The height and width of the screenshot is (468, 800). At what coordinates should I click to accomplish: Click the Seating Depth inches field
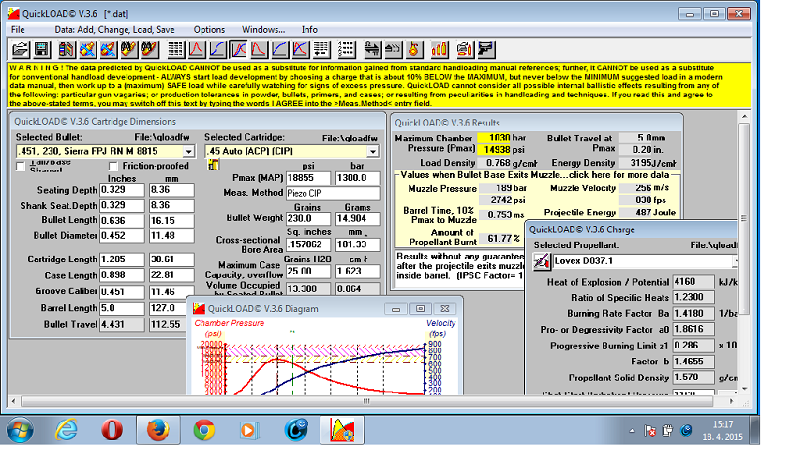pyautogui.click(x=123, y=189)
